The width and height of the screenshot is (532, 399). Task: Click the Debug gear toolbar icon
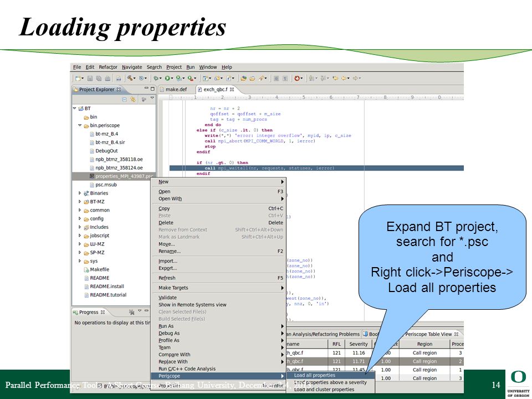pos(156,78)
